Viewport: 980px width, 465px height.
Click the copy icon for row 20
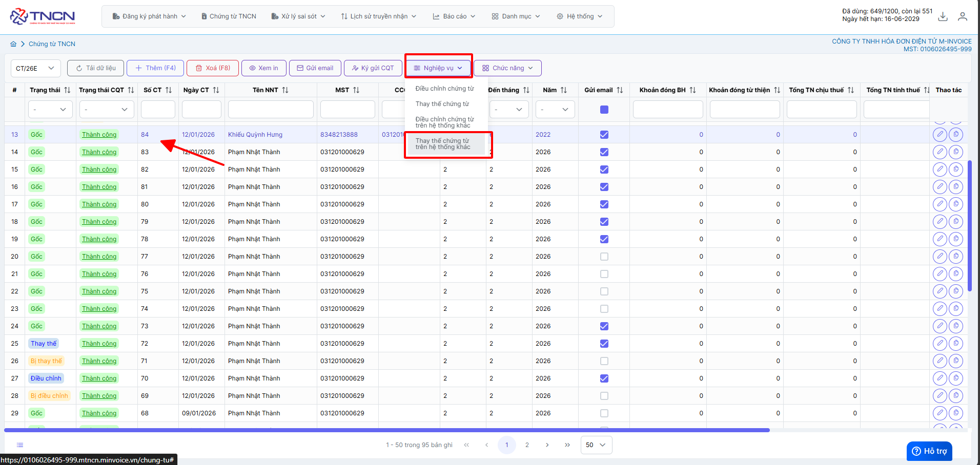click(x=956, y=257)
